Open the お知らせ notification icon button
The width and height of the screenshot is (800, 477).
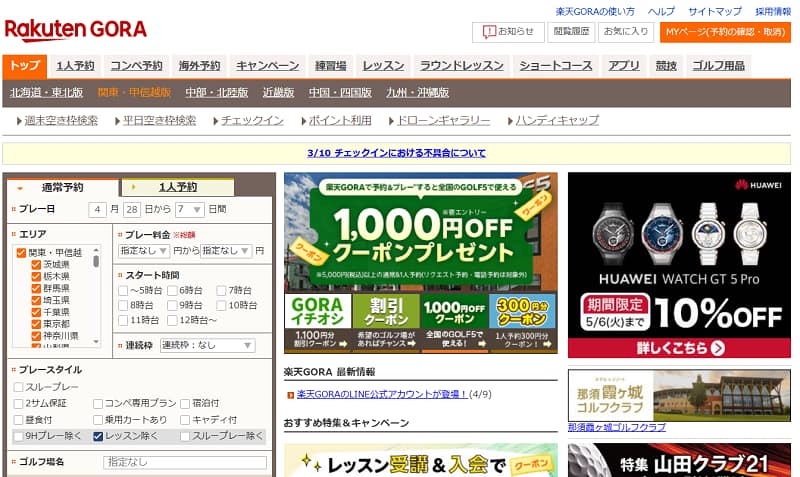point(508,32)
